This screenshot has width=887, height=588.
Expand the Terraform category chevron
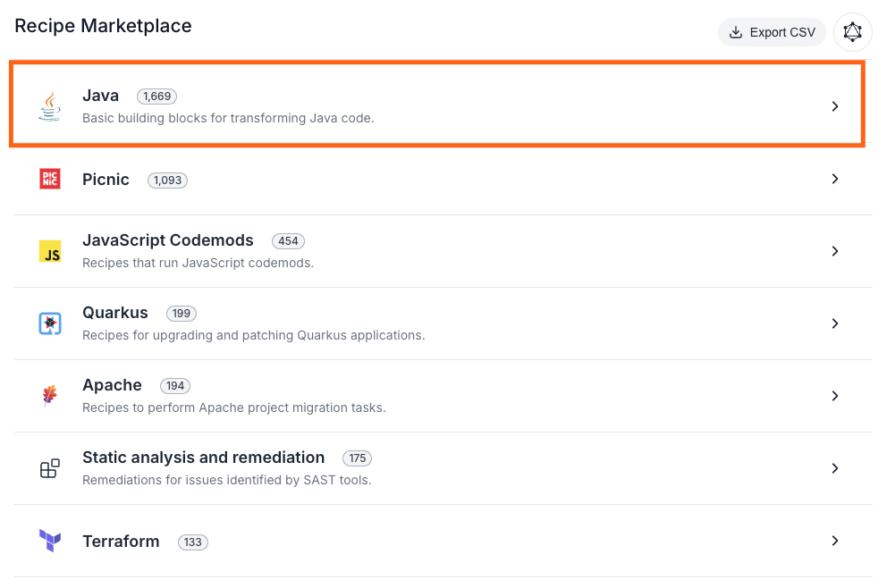pyautogui.click(x=835, y=541)
